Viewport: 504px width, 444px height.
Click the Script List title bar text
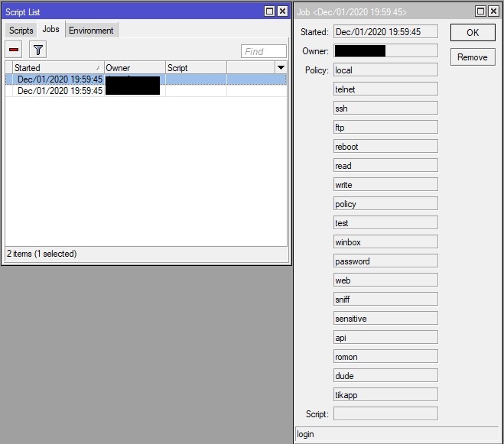point(22,12)
